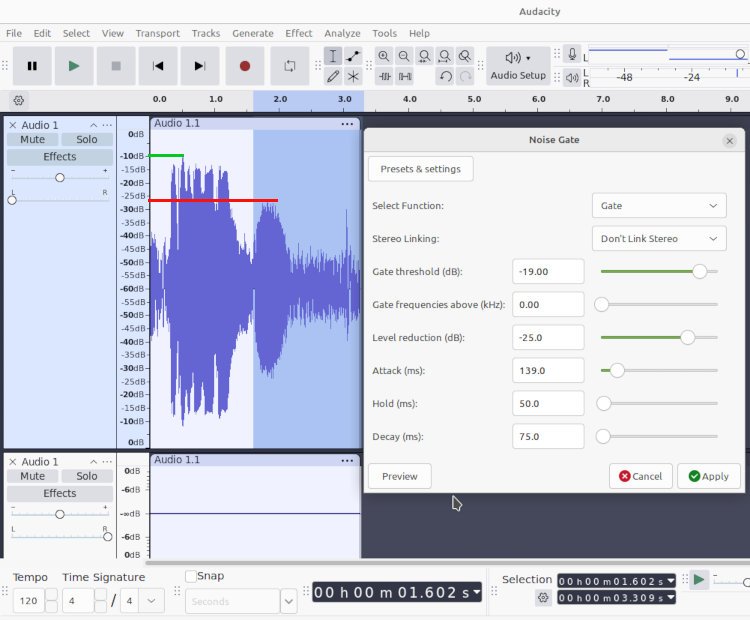Click the Redo arrow icon
This screenshot has height=620, width=750.
tap(465, 76)
